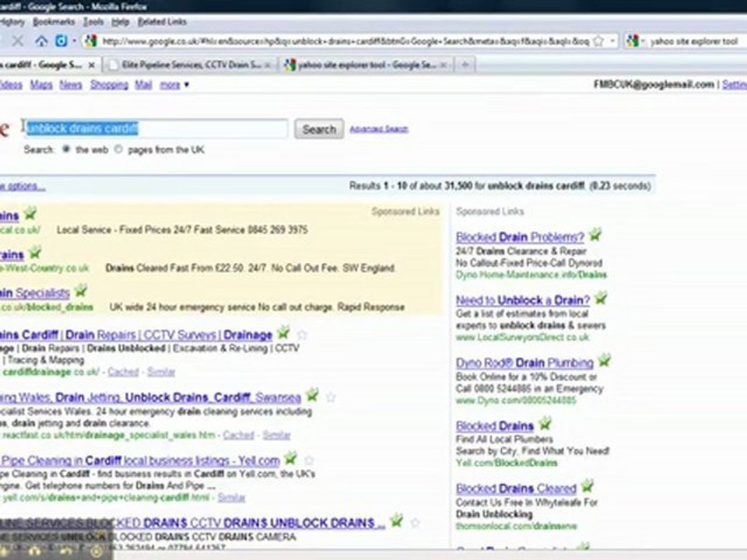The width and height of the screenshot is (747, 560).
Task: Click green star beside Drains Cardiff result
Action: (x=283, y=332)
